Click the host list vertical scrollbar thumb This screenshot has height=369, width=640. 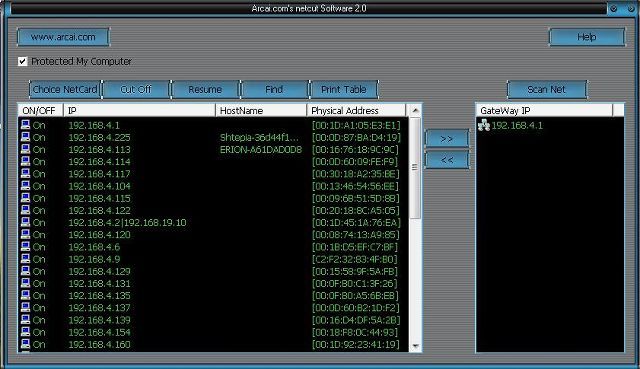coord(415,167)
